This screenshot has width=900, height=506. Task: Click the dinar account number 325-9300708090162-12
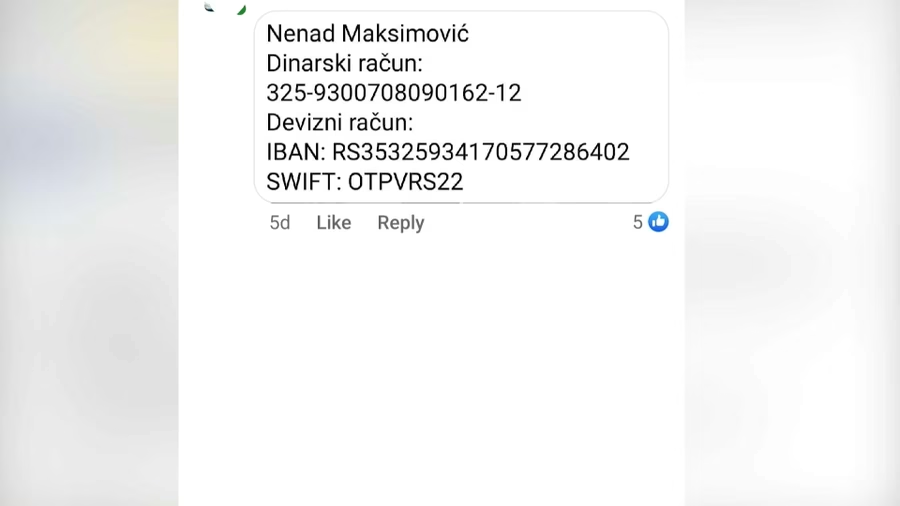(393, 93)
